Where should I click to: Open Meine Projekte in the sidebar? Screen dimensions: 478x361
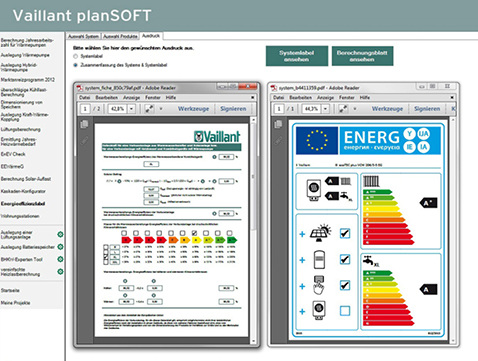click(x=15, y=303)
